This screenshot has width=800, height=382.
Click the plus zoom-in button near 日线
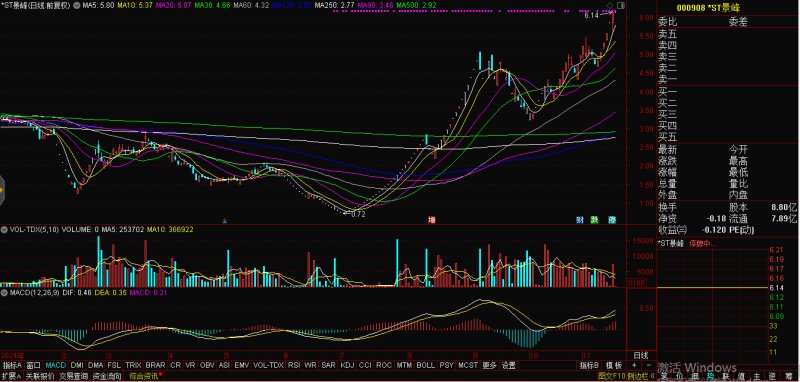[634, 365]
